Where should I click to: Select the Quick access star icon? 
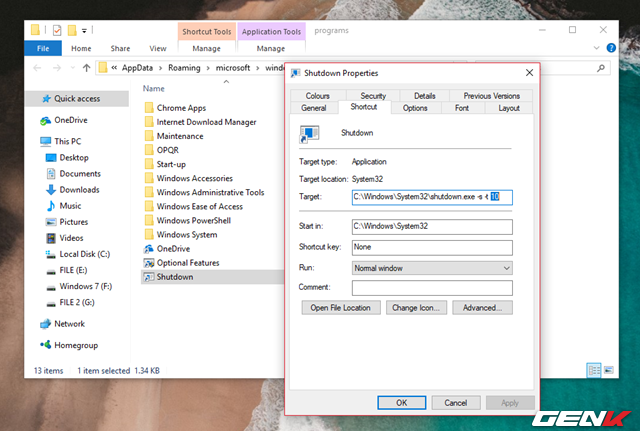[x=47, y=98]
